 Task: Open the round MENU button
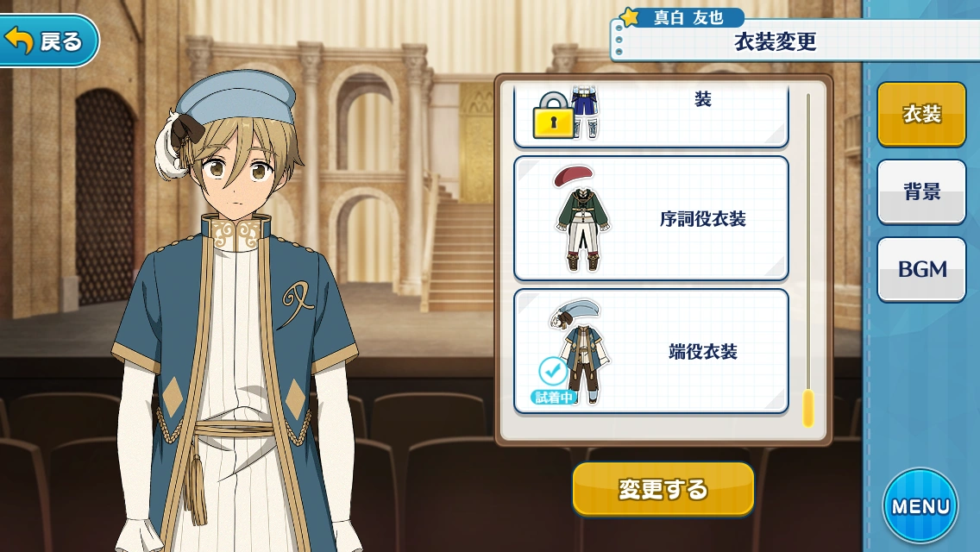pyautogui.click(x=920, y=505)
